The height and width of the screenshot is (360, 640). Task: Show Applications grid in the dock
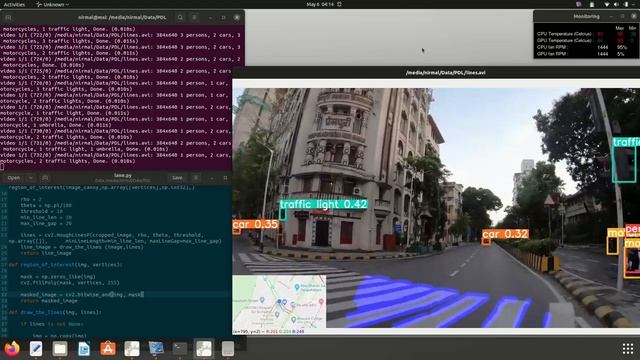(x=628, y=349)
